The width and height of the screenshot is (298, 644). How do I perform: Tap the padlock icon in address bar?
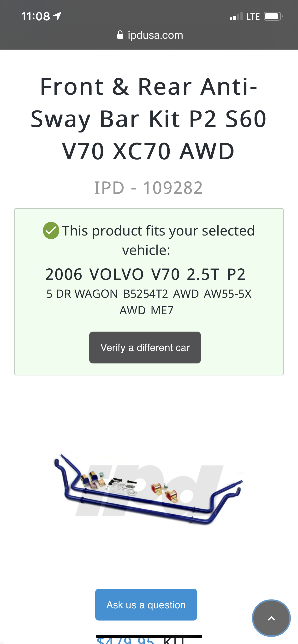tap(120, 35)
